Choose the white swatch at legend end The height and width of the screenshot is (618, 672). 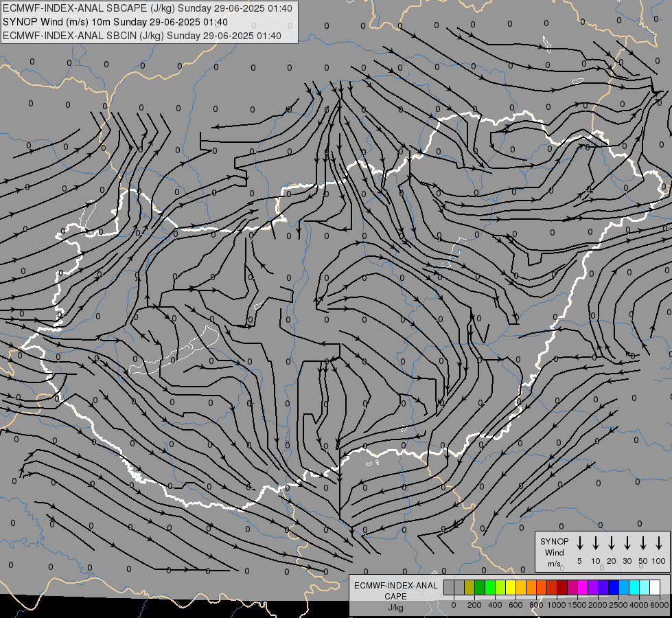[x=656, y=587]
